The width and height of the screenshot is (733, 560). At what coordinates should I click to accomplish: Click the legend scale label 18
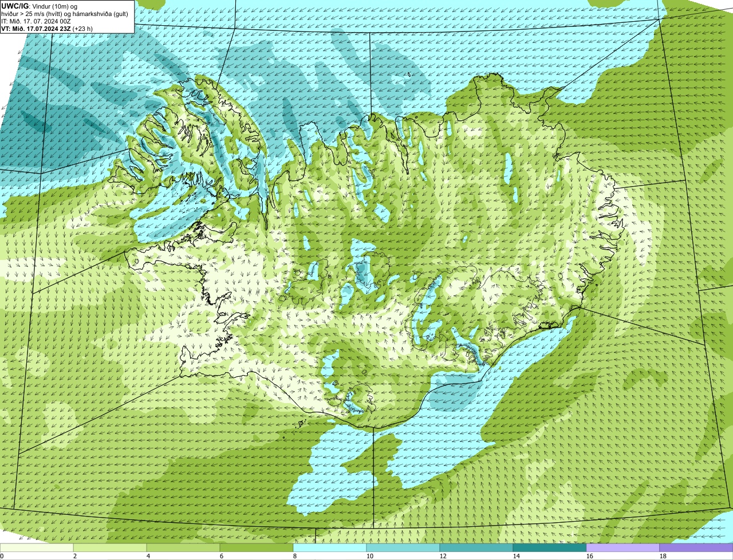(x=663, y=556)
